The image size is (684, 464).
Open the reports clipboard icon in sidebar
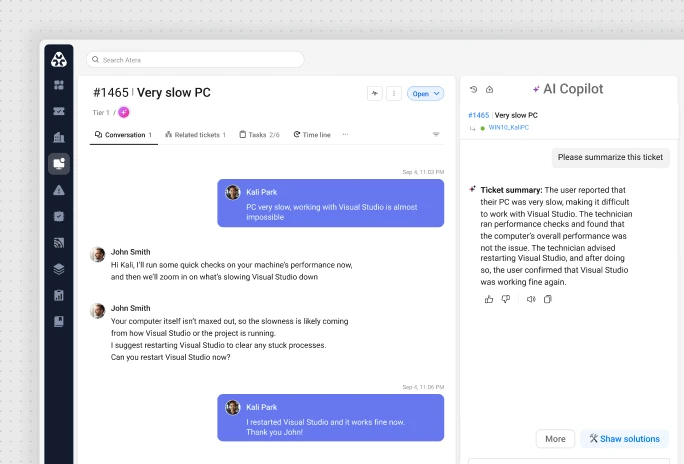(59, 295)
